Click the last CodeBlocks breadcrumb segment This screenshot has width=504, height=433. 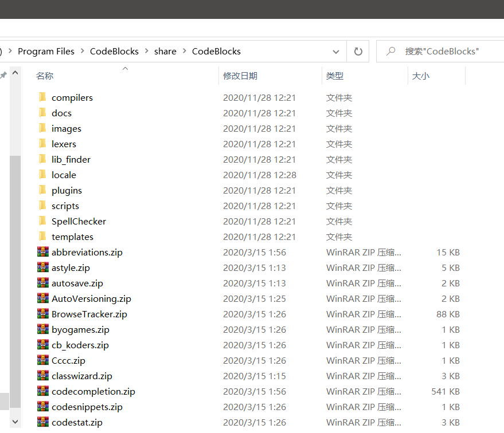tap(216, 52)
